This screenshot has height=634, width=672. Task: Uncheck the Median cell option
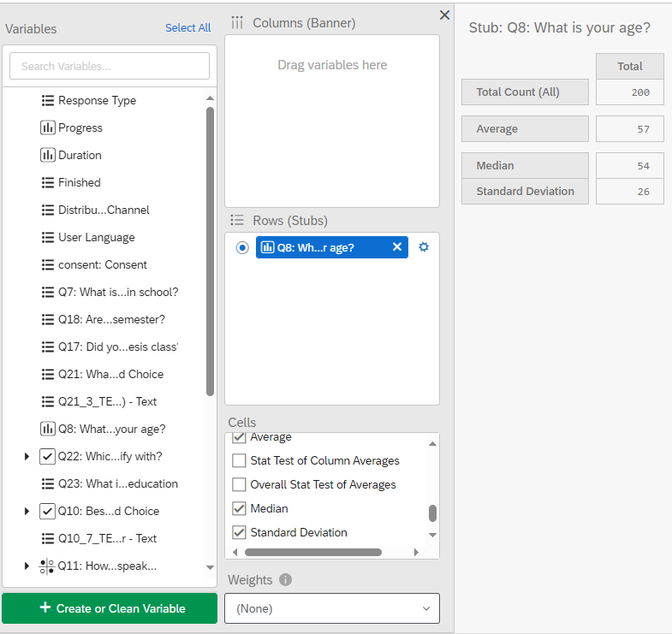pos(239,508)
